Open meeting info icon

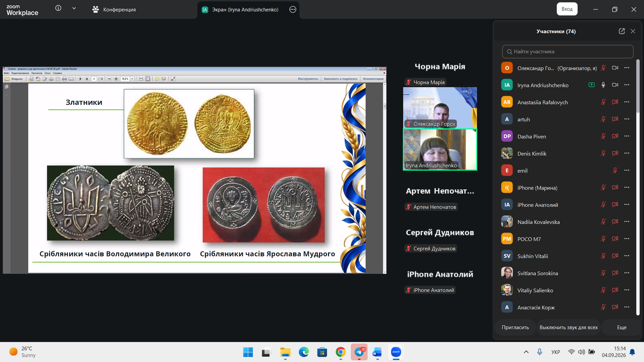click(x=58, y=8)
